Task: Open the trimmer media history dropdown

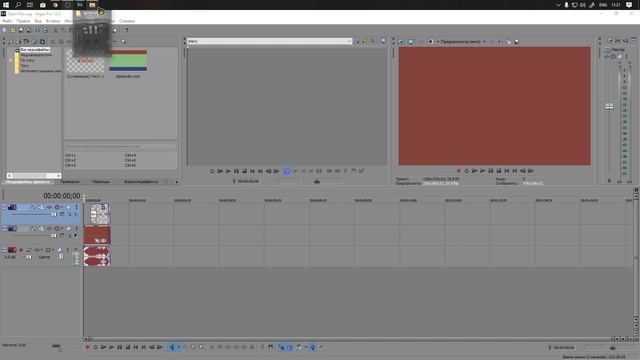Action: [349, 41]
